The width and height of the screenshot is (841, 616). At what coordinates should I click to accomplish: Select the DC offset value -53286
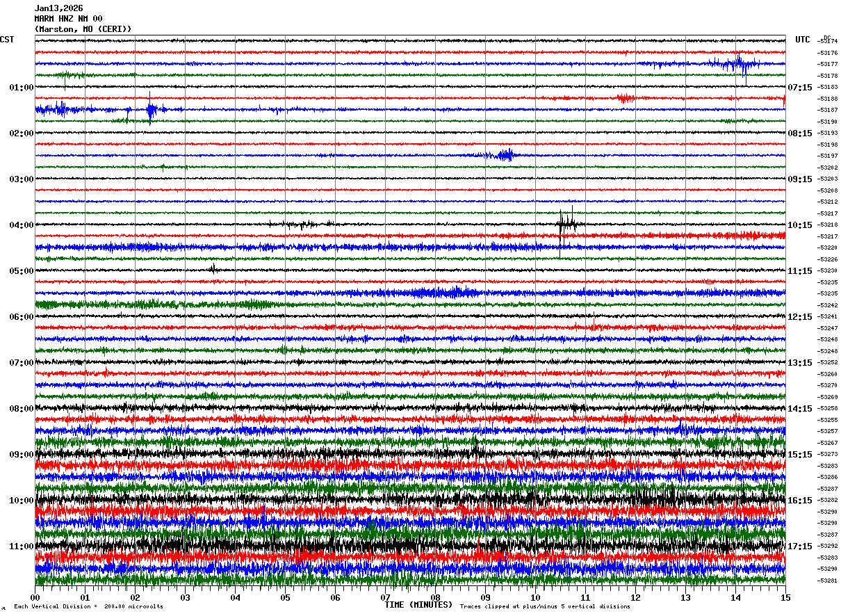pyautogui.click(x=827, y=477)
